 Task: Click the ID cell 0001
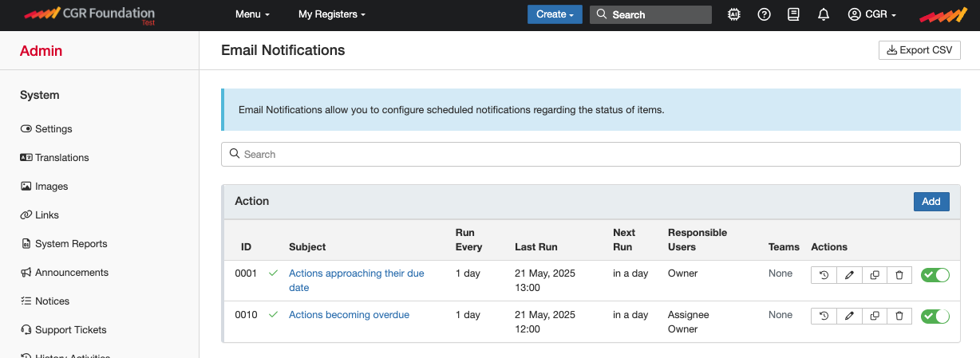(x=246, y=273)
